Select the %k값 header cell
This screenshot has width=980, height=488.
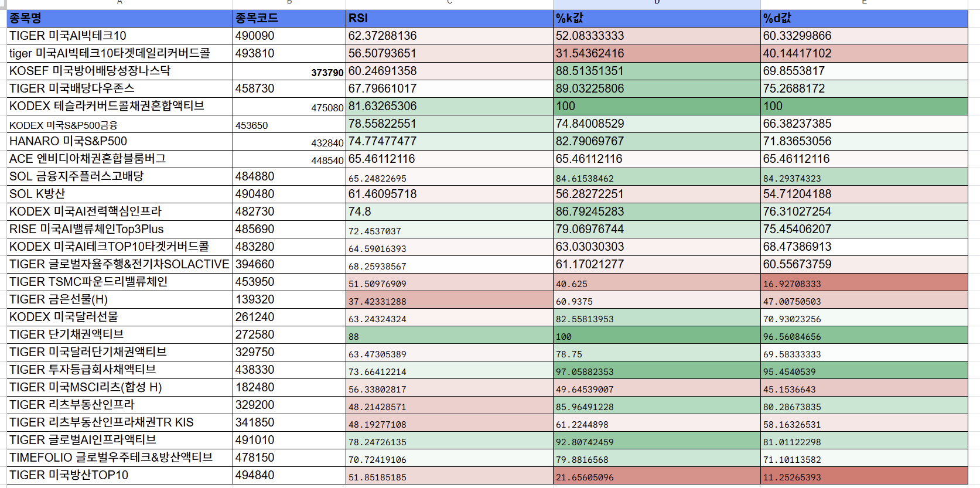click(x=657, y=18)
